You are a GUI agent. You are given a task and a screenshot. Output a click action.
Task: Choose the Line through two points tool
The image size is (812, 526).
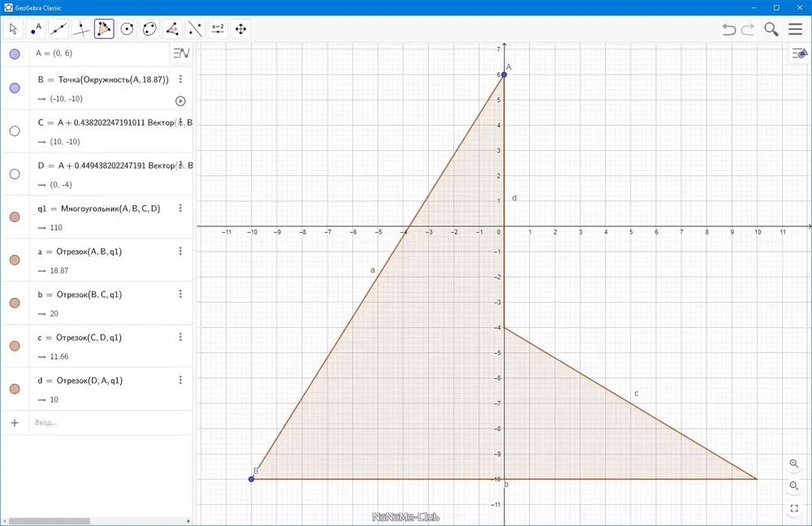click(x=58, y=29)
